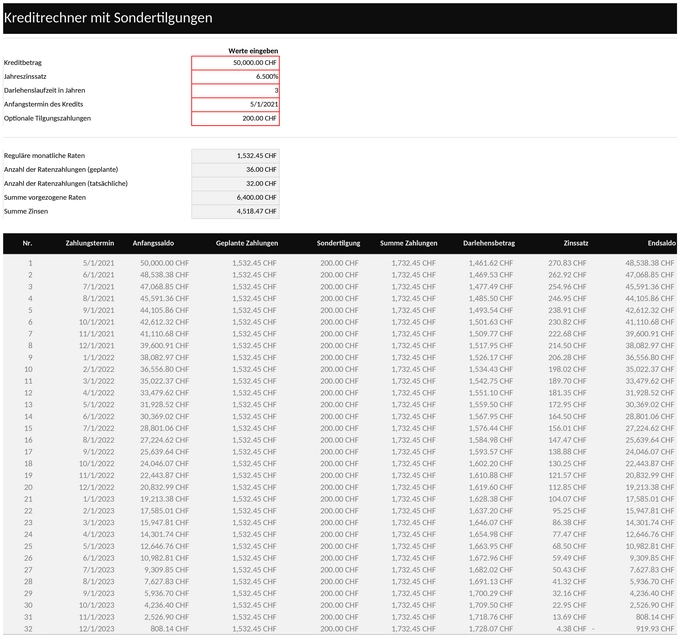679x638 pixels.
Task: Click the Darlehensbetrag column header
Action: tap(489, 243)
